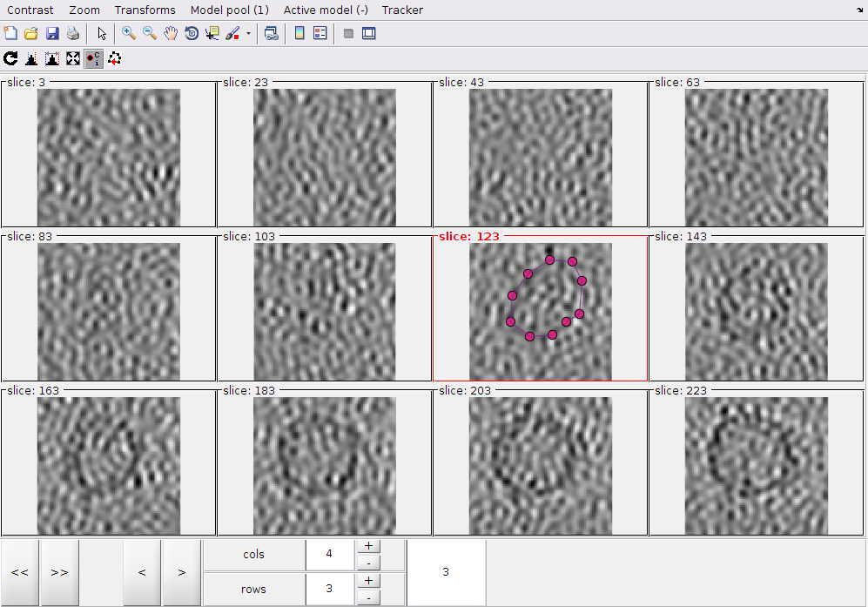Click the 'rows' label
The width and height of the screenshot is (868, 607).
(253, 590)
